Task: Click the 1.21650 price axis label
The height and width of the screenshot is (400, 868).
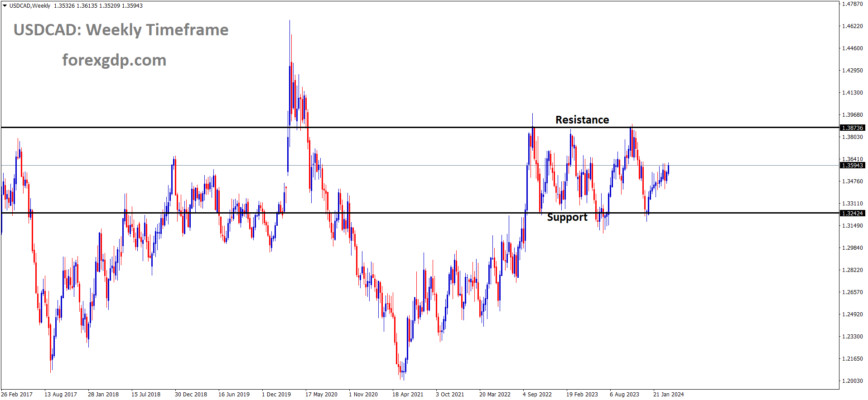Action: [x=852, y=359]
